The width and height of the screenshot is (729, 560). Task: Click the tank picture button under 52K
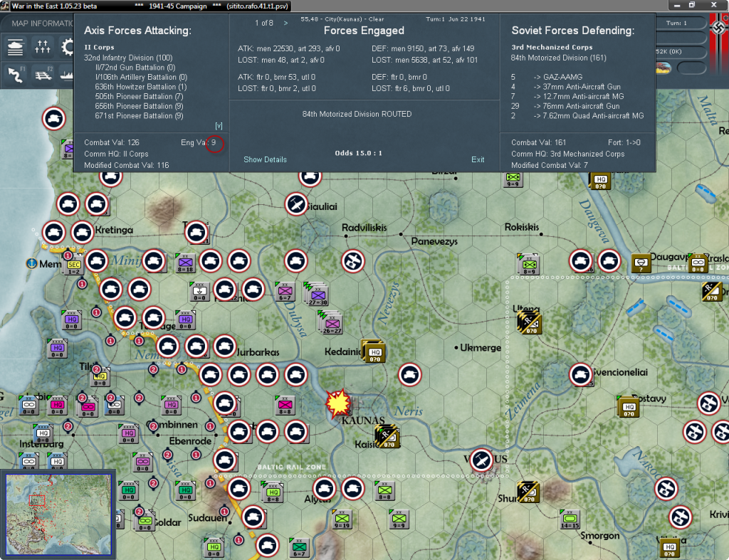[x=664, y=68]
